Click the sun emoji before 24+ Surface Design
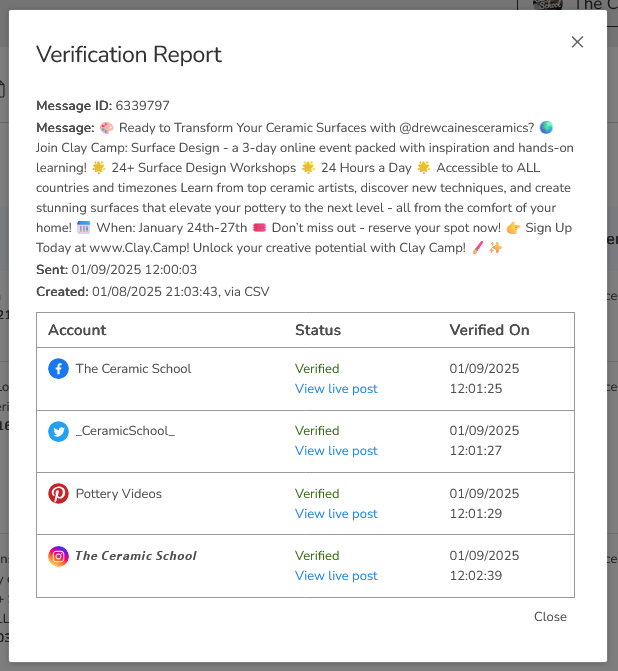The image size is (618, 671). click(98, 168)
